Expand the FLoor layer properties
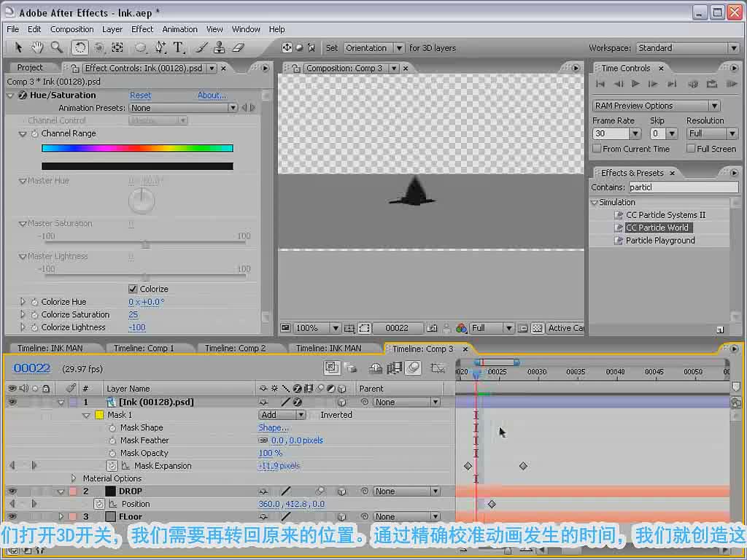The width and height of the screenshot is (747, 560). click(x=61, y=516)
